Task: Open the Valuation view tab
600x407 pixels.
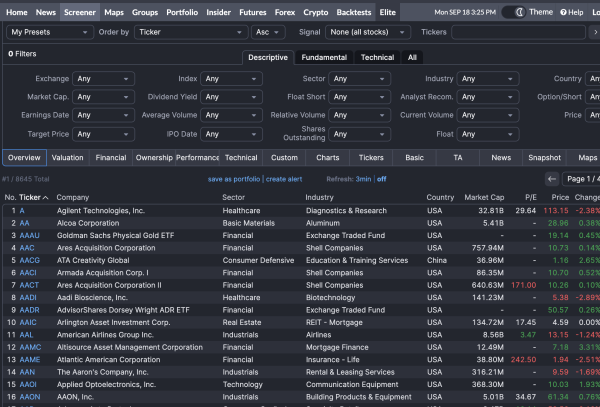Action: click(x=67, y=158)
